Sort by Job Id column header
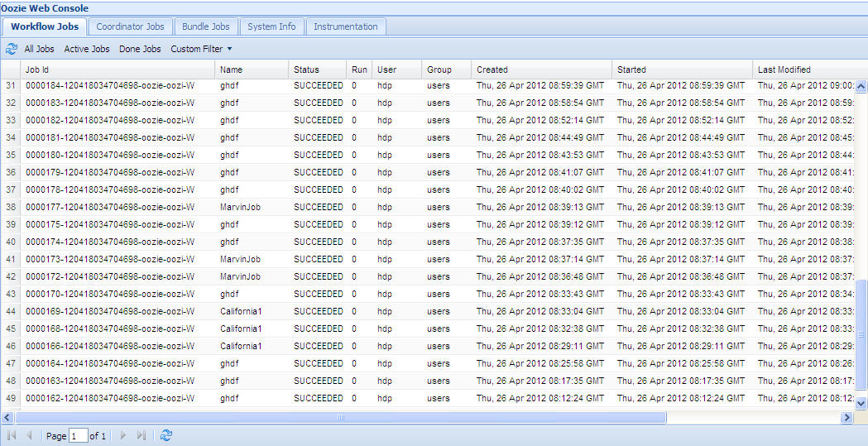Image resolution: width=868 pixels, height=446 pixels. pyautogui.click(x=117, y=70)
